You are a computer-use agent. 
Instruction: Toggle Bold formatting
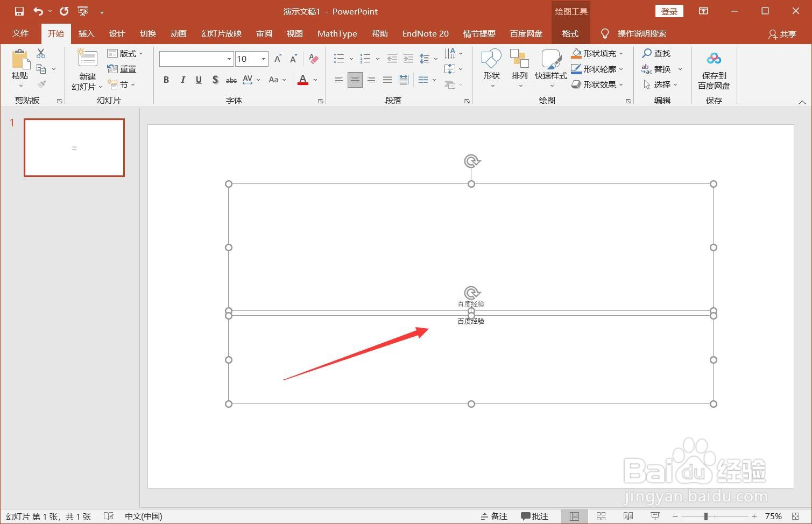[166, 80]
